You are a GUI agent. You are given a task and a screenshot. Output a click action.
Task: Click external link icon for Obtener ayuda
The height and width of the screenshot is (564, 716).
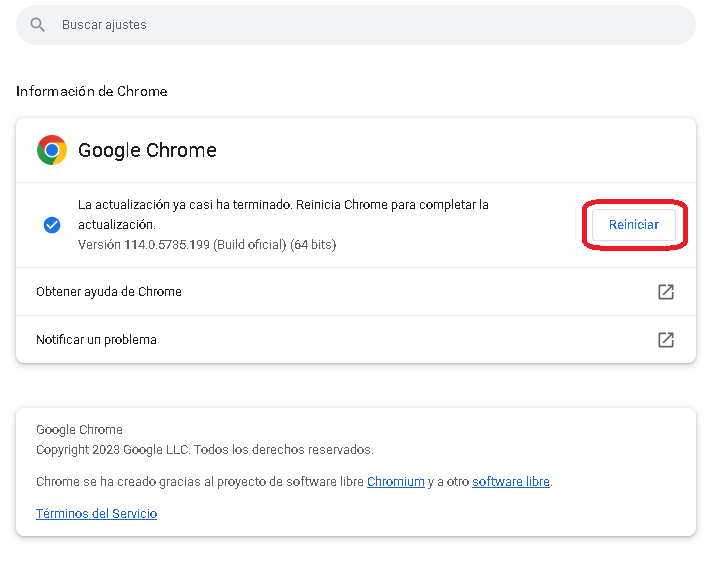666,292
